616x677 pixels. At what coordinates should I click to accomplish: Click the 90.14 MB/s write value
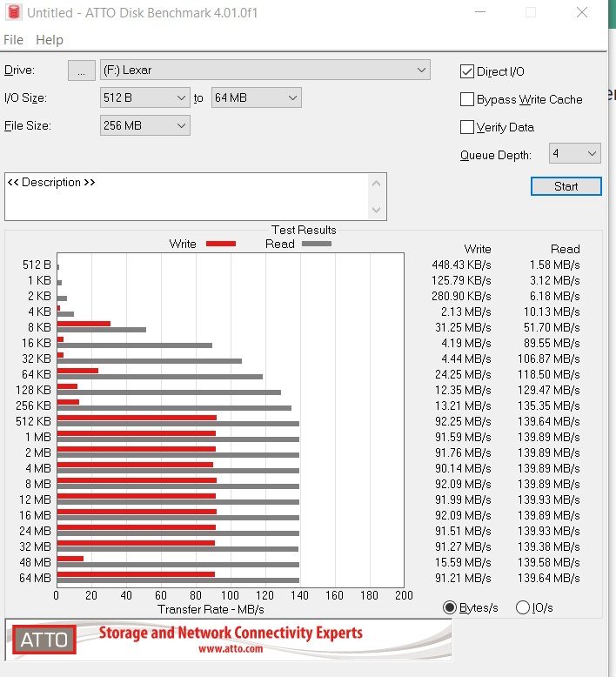click(x=463, y=468)
